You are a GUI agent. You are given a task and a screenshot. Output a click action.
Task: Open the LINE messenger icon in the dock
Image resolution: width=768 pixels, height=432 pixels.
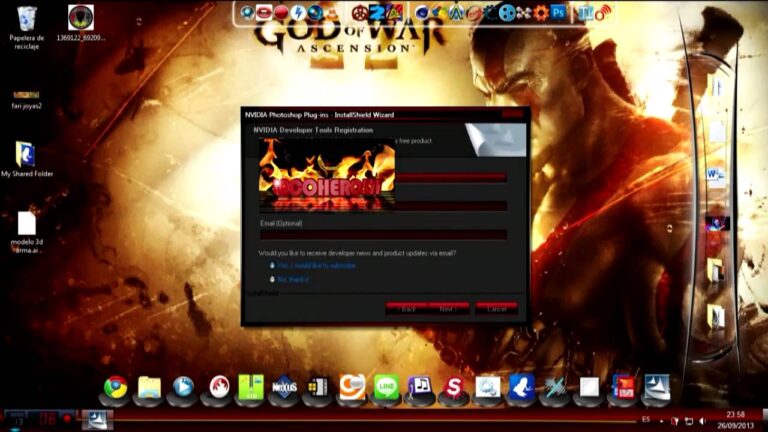point(386,387)
